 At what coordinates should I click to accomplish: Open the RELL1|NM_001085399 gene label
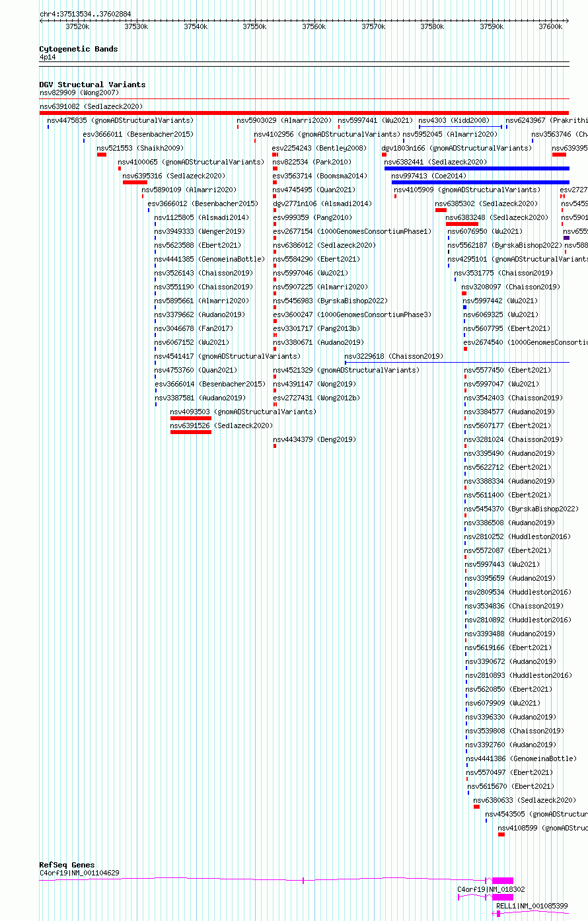point(532,905)
